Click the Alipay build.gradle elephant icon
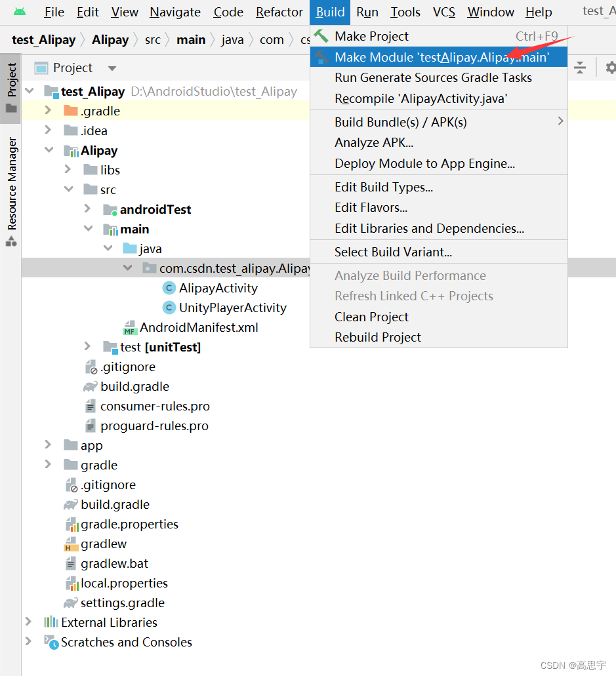 tap(91, 387)
